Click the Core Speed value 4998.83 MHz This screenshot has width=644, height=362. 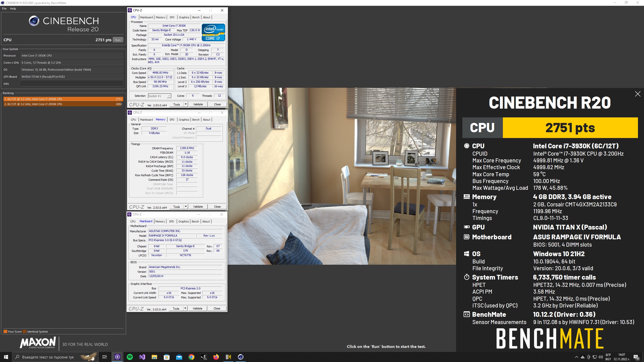click(x=160, y=73)
